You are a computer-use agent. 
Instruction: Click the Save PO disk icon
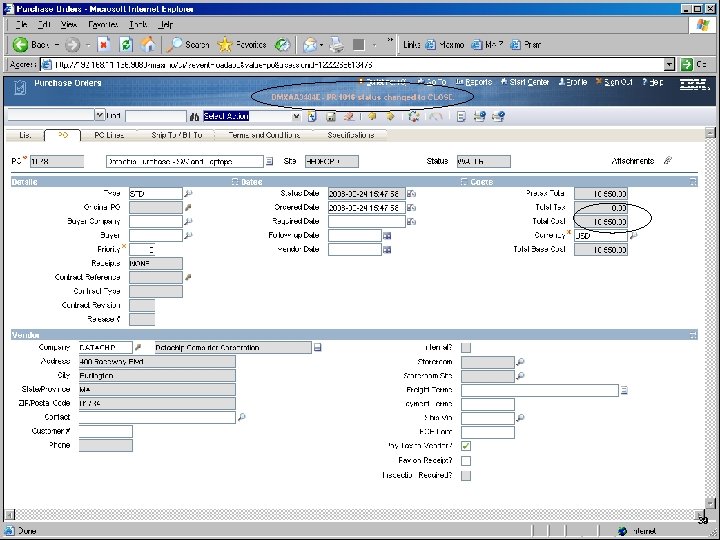(331, 117)
